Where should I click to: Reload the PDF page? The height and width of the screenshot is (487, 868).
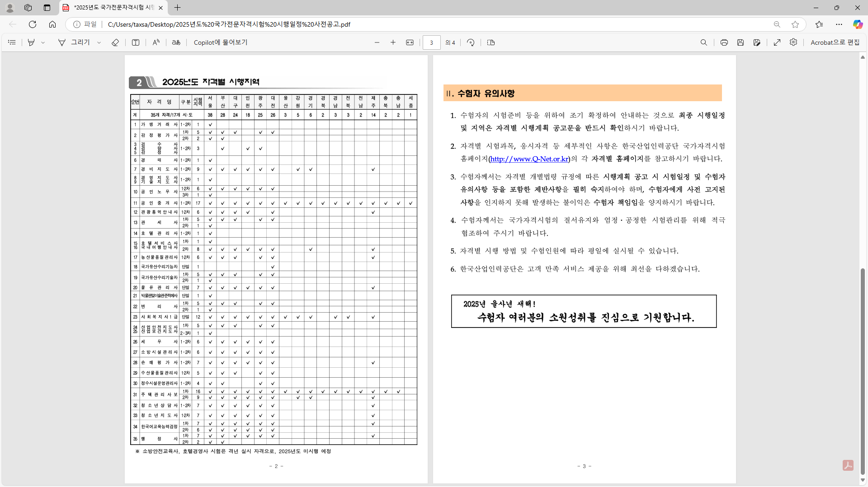coord(33,24)
